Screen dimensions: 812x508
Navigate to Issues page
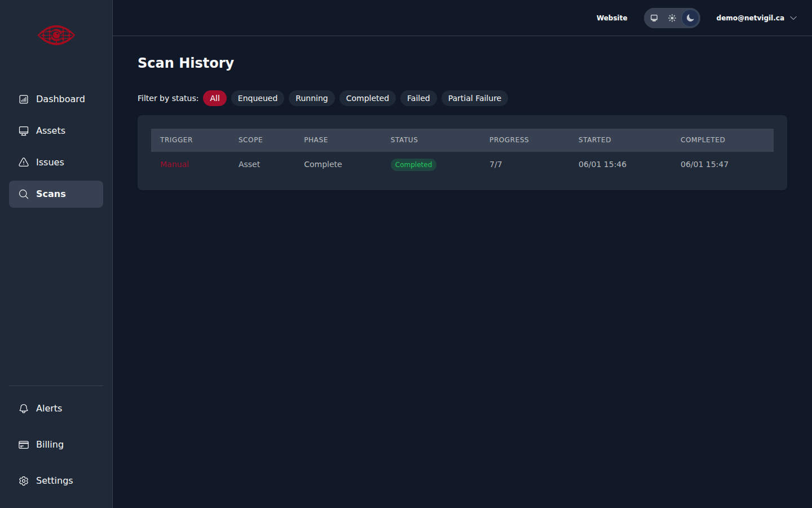[56, 163]
